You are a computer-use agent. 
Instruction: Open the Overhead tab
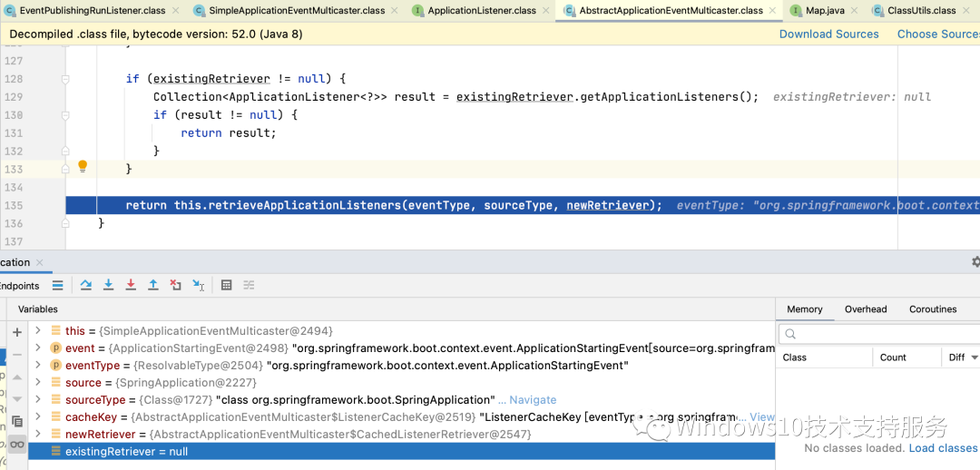[x=866, y=309]
